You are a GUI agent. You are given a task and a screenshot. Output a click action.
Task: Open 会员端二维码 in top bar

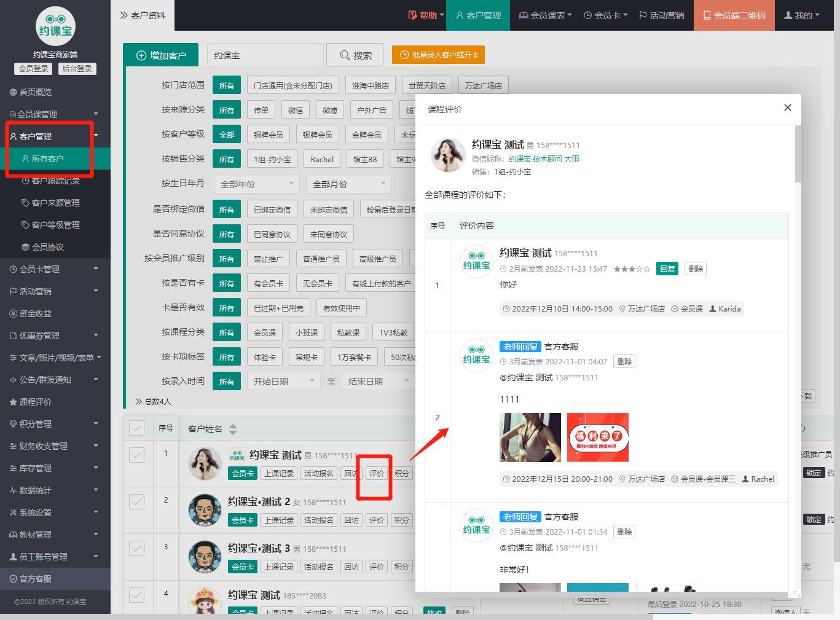[x=734, y=15]
